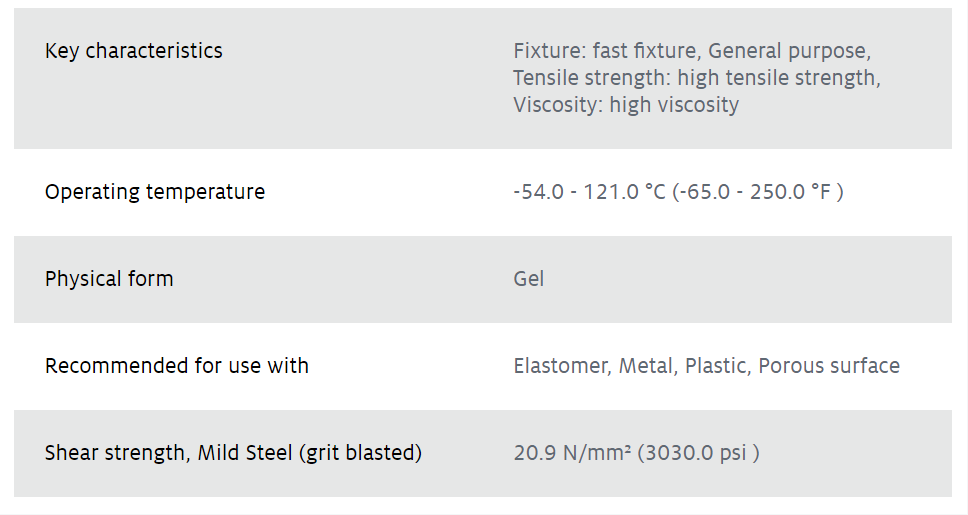Select the Recommended for use with label
The height and width of the screenshot is (515, 968).
[177, 366]
